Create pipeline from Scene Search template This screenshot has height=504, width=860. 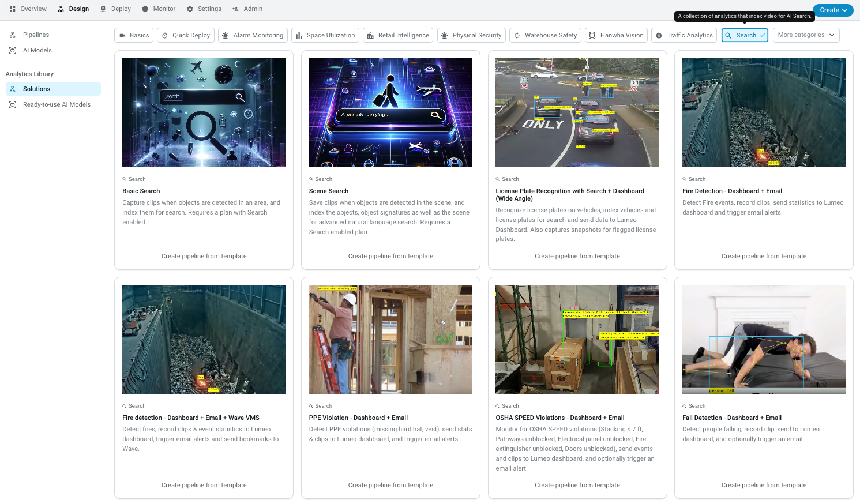point(390,257)
